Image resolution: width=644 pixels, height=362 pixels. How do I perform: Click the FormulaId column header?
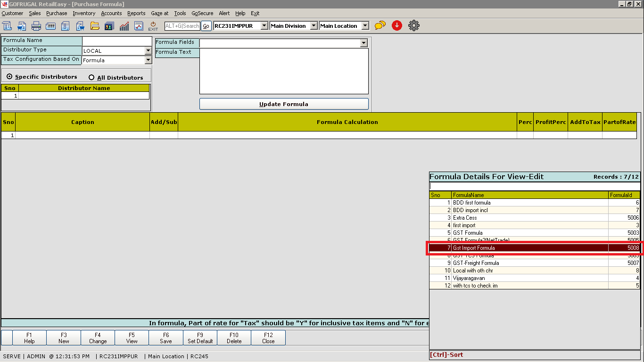tap(624, 195)
